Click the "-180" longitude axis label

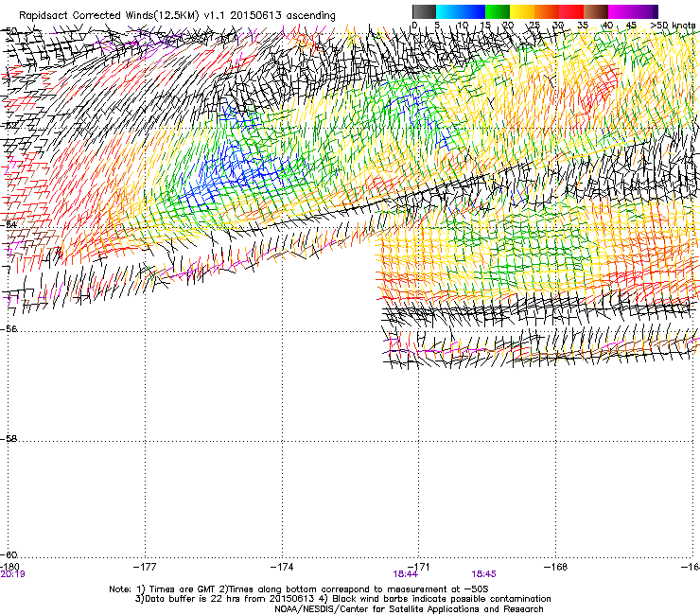pyautogui.click(x=9, y=567)
